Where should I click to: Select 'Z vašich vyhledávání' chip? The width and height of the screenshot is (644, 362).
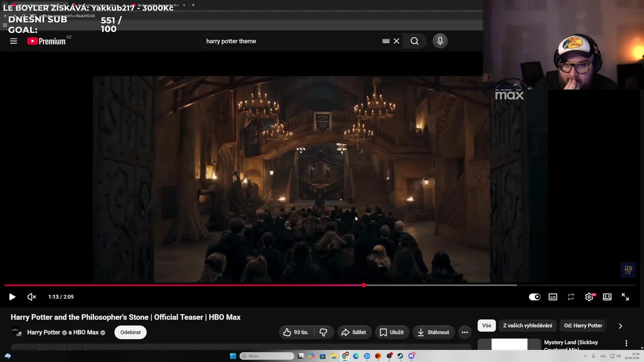pyautogui.click(x=527, y=326)
